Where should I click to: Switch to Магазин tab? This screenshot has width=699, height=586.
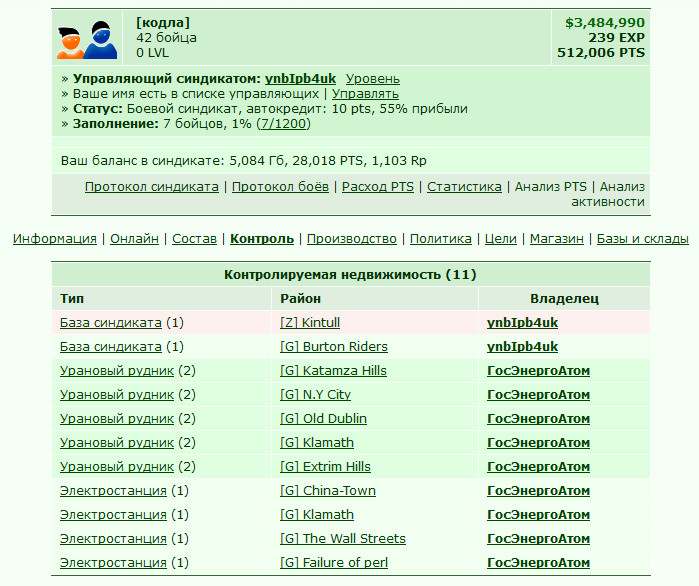(x=557, y=239)
